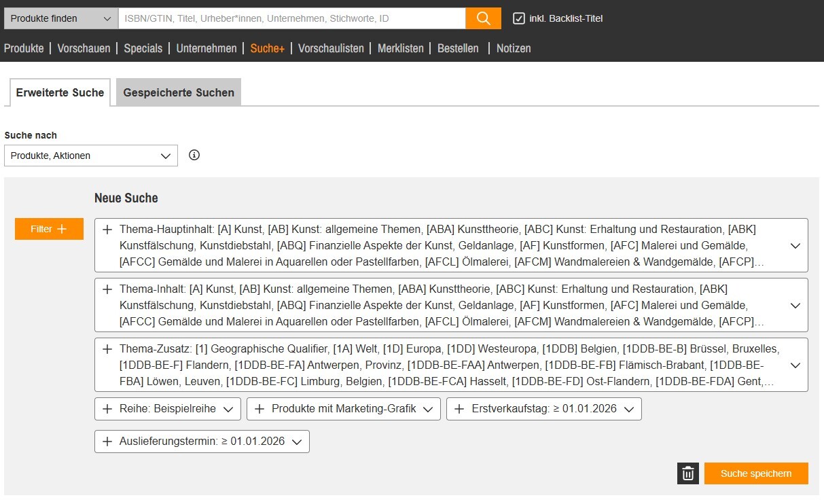Expand Produkte mit Marketing-Grafik chevron

click(428, 409)
